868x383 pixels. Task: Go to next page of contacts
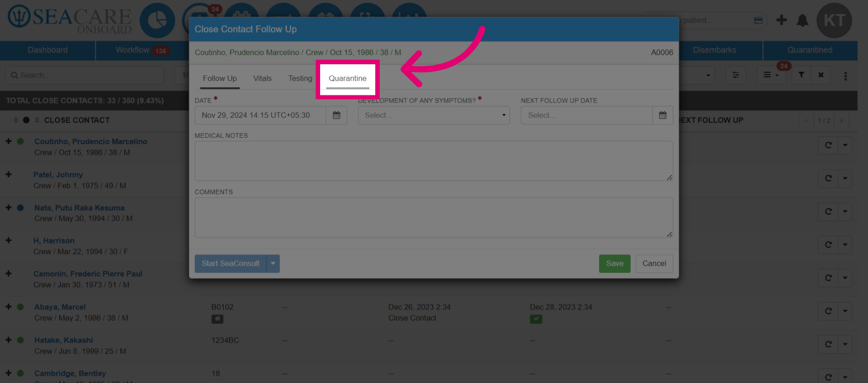[x=841, y=121]
